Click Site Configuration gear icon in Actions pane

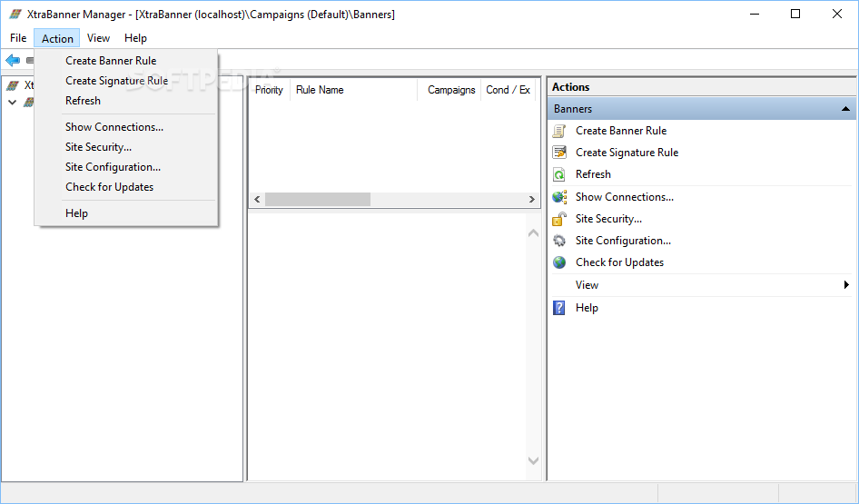pos(558,241)
